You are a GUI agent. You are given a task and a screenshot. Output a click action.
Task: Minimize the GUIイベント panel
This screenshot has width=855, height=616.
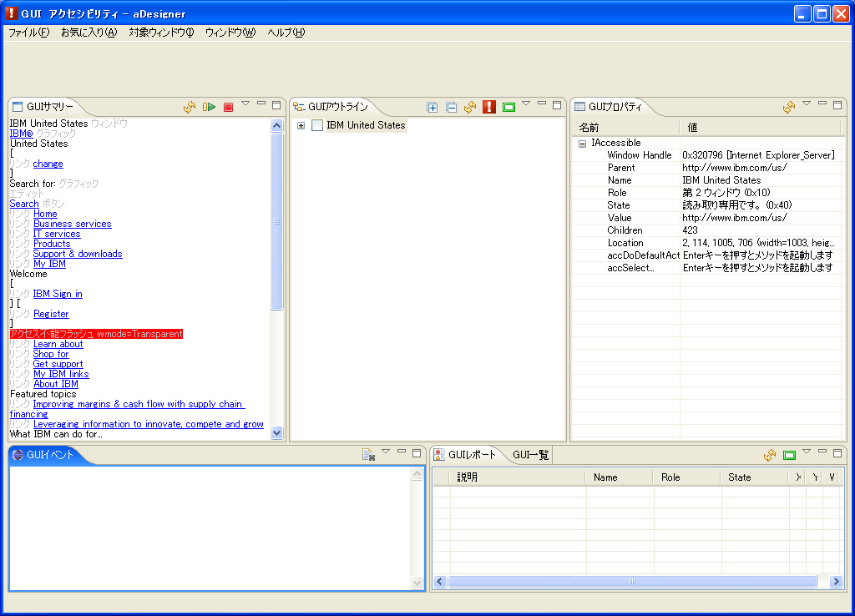[402, 452]
